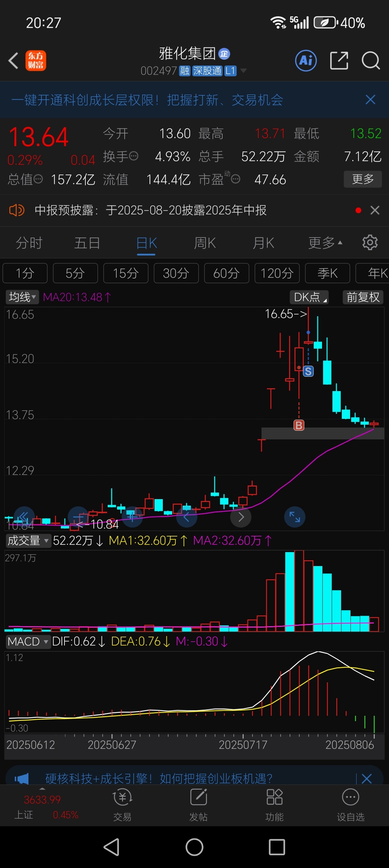Tap the megaphone icon in bottom banner
This screenshot has height=868, width=389.
(22, 779)
